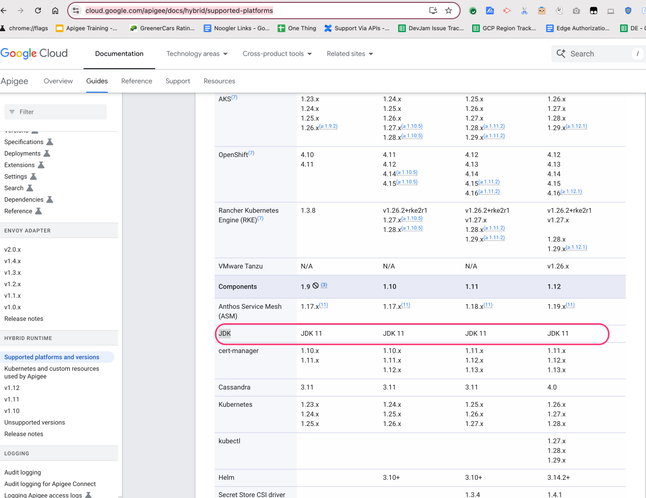This screenshot has height=498, width=646.
Task: Focus the Search documentation field
Action: [x=597, y=54]
